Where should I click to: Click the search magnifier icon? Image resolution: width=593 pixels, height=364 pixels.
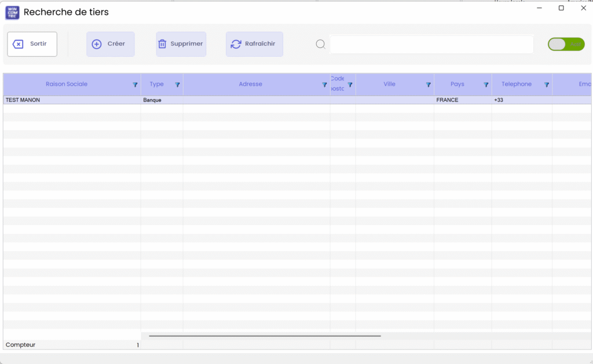(320, 45)
